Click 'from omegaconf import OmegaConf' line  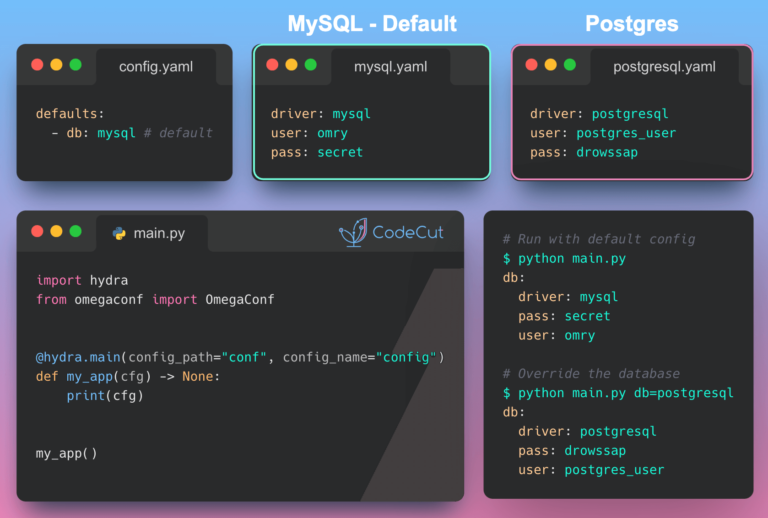pyautogui.click(x=155, y=299)
